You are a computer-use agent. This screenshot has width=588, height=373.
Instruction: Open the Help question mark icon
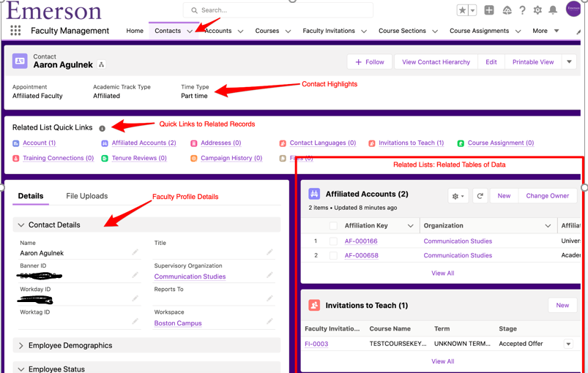pos(522,10)
